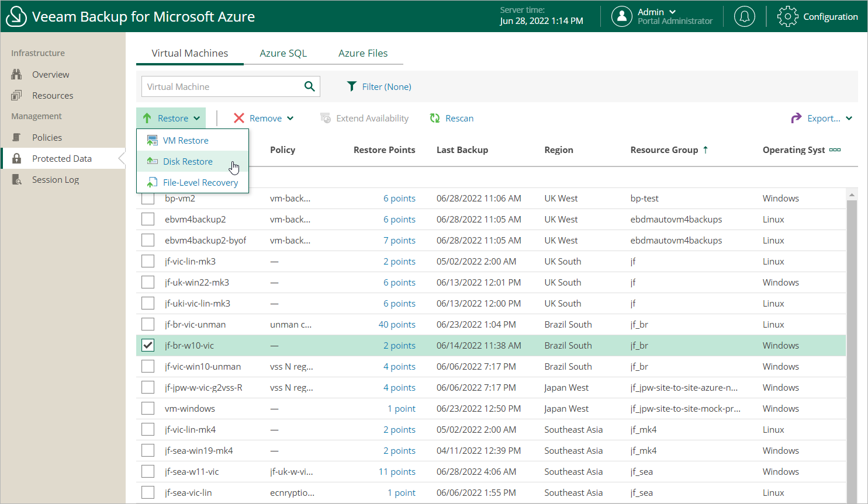This screenshot has width=868, height=504.
Task: Click column chooser icon in header
Action: [835, 150]
